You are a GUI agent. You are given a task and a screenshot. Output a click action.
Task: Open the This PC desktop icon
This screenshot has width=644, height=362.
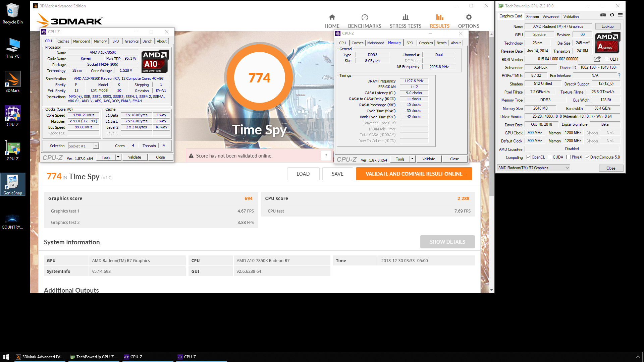tap(13, 48)
